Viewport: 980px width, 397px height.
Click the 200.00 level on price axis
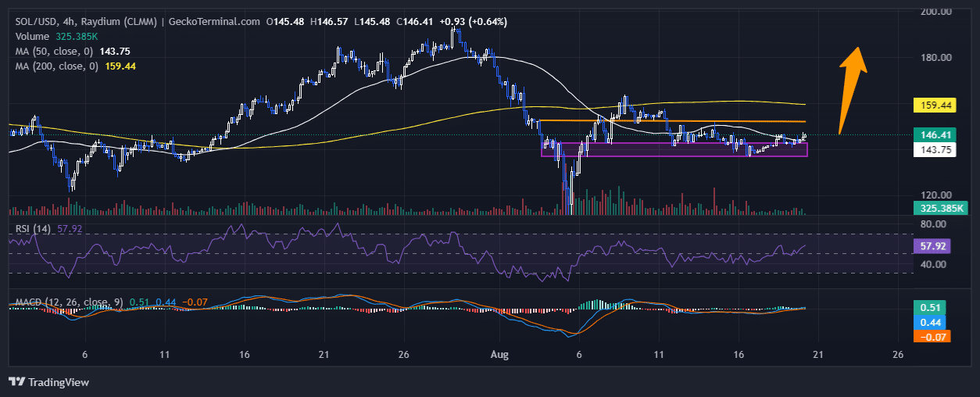935,12
